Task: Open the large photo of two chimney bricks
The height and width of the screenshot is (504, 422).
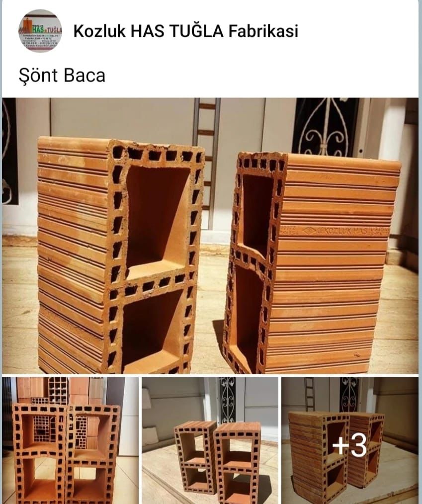Action: (x=210, y=236)
